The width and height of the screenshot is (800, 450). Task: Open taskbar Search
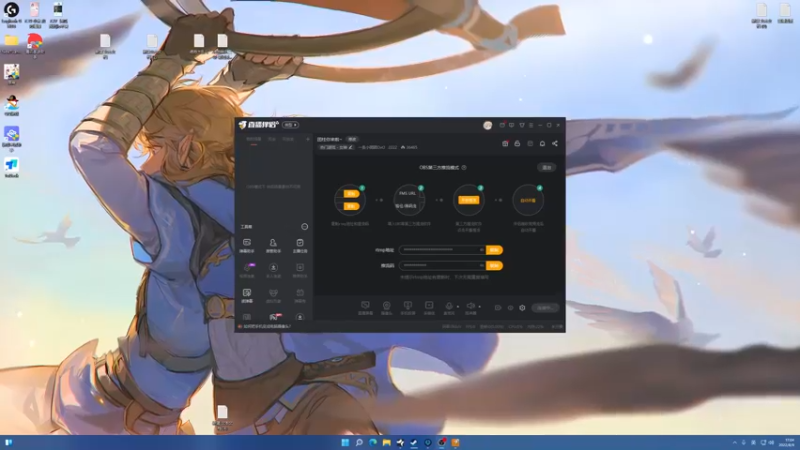point(359,442)
